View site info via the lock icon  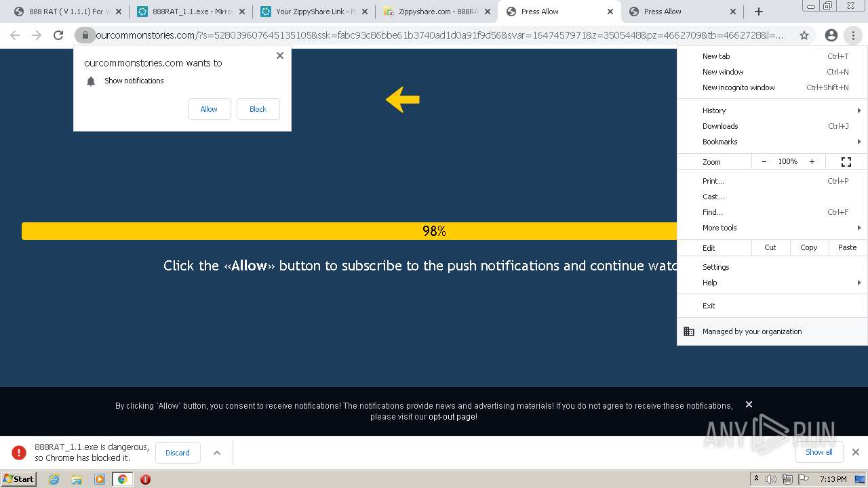(85, 35)
